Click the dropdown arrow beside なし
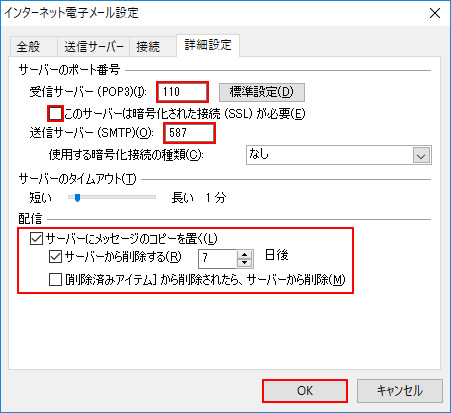The image size is (451, 413). point(421,155)
